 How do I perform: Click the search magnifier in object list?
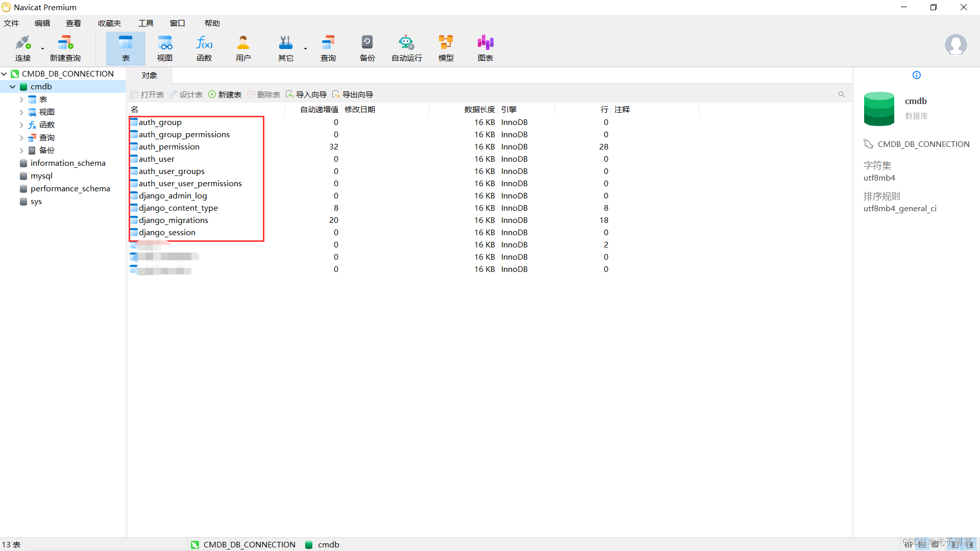(x=842, y=94)
